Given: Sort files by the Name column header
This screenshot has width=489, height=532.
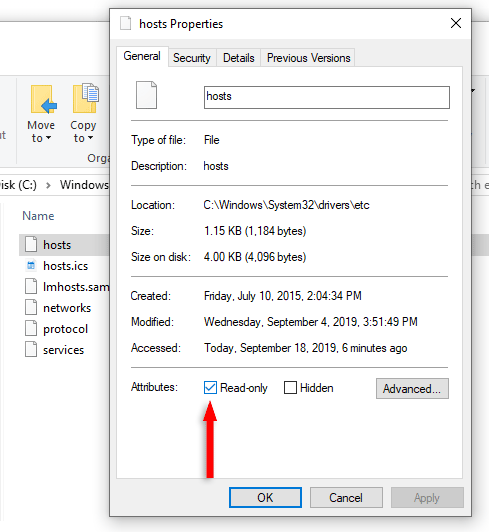Looking at the screenshot, I should (x=38, y=216).
